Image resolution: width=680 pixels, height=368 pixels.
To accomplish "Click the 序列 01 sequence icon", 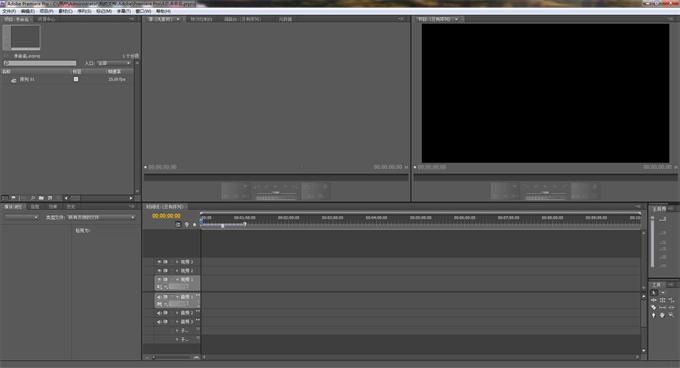I will (x=13, y=80).
